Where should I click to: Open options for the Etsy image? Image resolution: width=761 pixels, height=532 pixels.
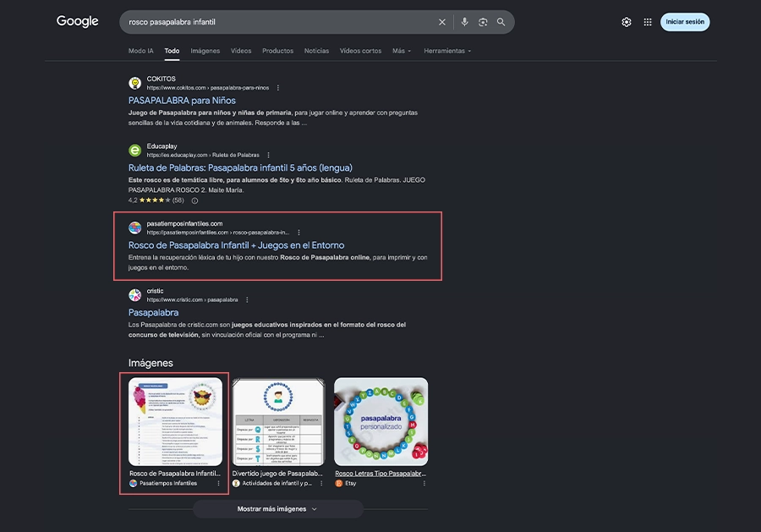424,484
